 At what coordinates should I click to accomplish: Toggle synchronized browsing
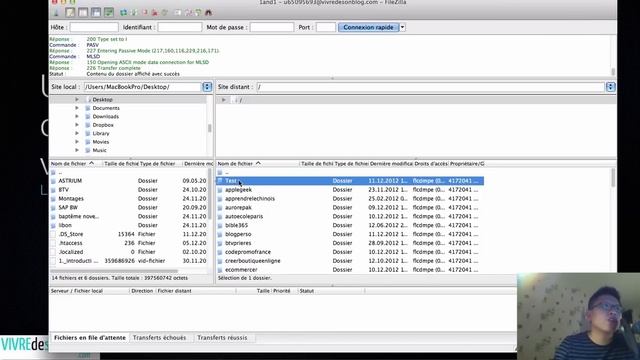198,13
